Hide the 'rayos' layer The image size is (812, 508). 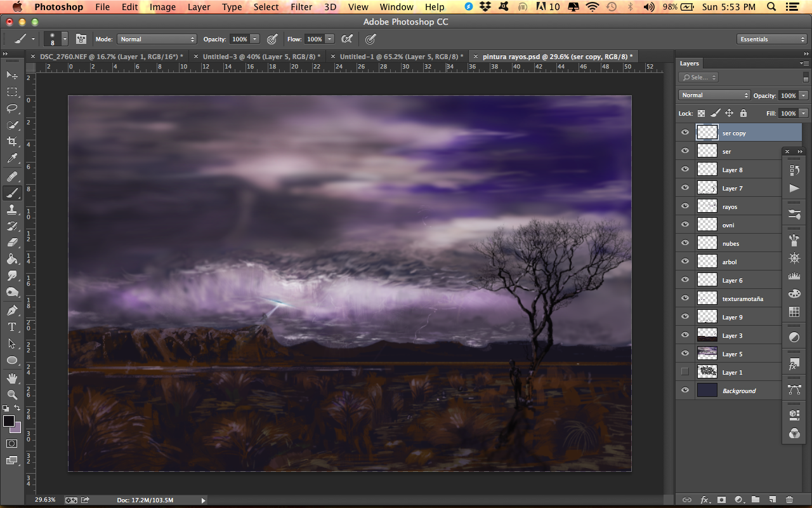coord(684,206)
